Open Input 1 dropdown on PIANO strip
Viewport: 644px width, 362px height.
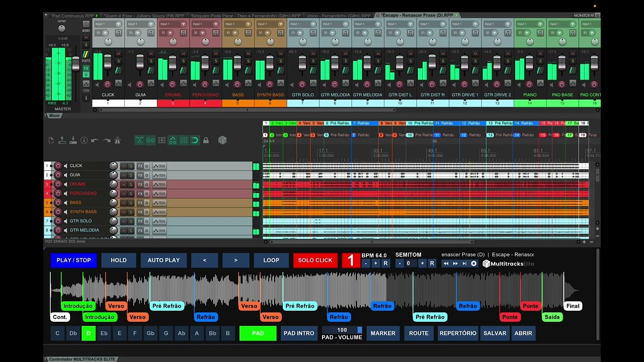point(530,24)
